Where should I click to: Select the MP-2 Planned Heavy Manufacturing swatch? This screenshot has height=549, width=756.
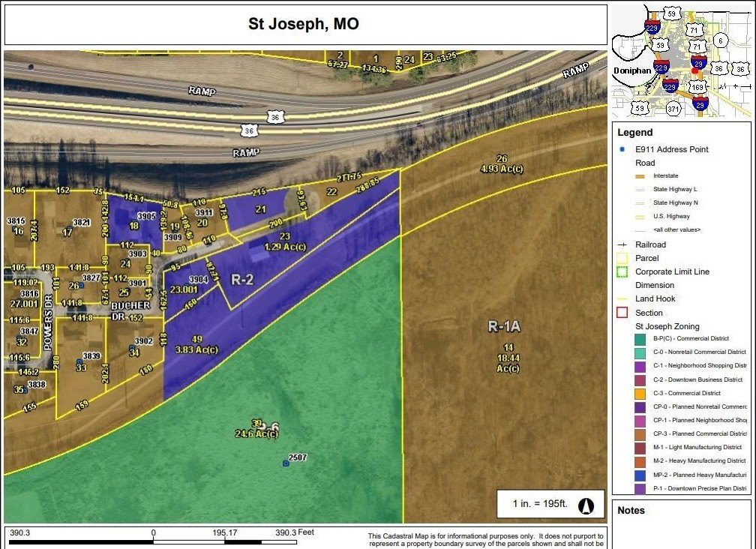pyautogui.click(x=640, y=475)
